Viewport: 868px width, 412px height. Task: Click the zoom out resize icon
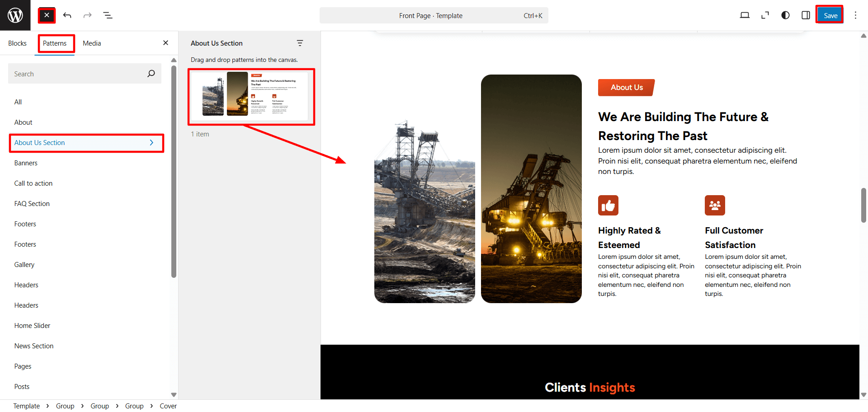(x=765, y=15)
